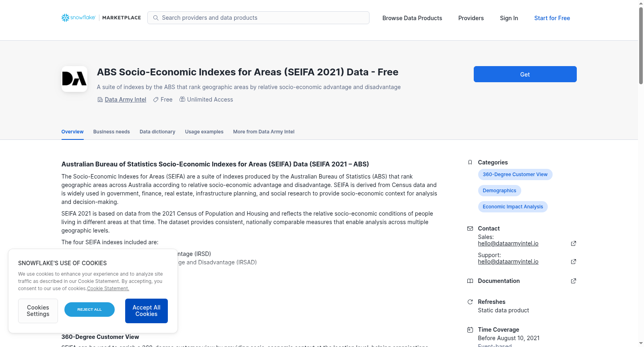The image size is (644, 347).
Task: Click the MARKETPLACE label
Action: (x=122, y=18)
